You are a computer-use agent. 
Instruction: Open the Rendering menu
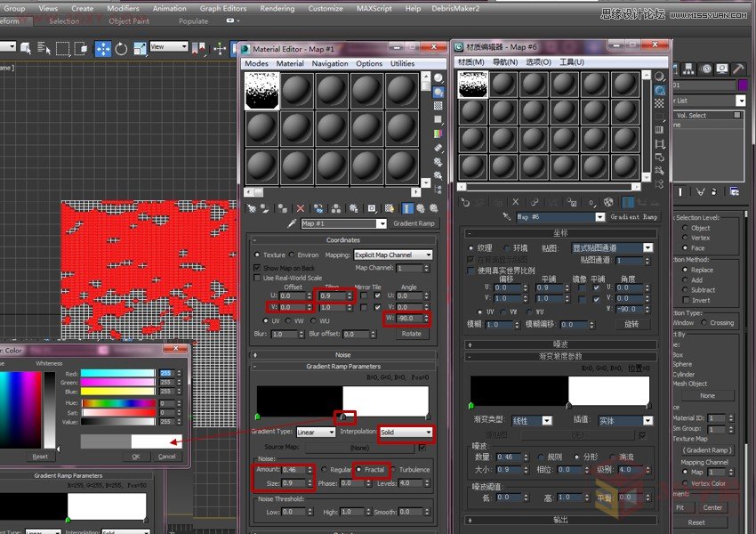click(x=277, y=8)
